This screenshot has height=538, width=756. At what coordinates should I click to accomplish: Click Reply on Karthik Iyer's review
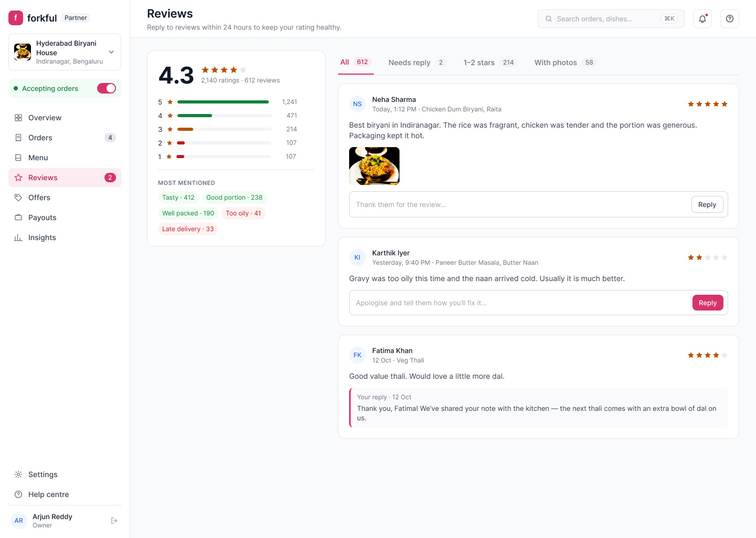[x=708, y=303]
